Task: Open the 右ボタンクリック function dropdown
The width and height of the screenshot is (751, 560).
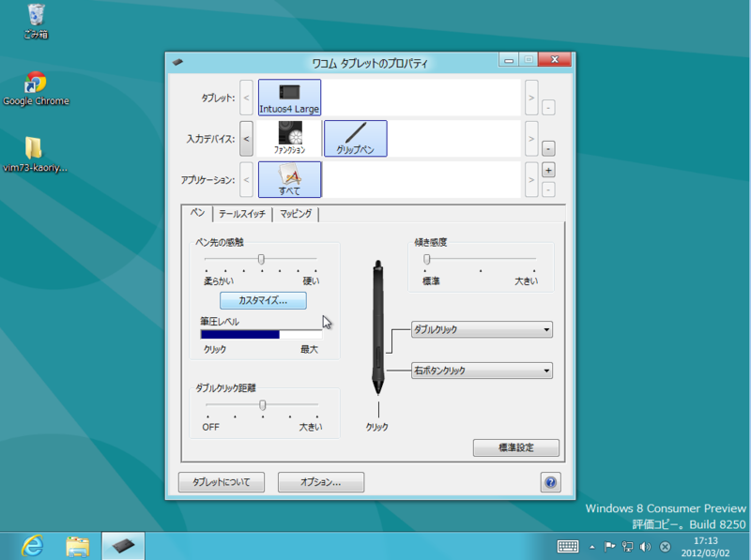Action: click(x=481, y=371)
